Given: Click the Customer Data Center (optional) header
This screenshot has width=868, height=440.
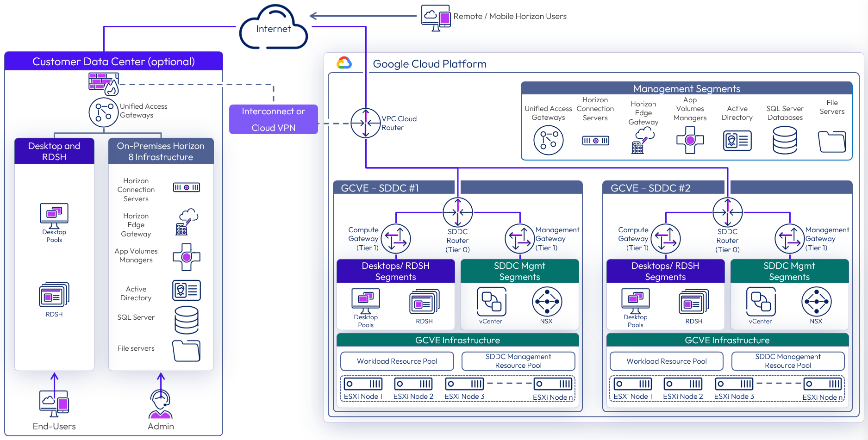Looking at the screenshot, I should (113, 62).
